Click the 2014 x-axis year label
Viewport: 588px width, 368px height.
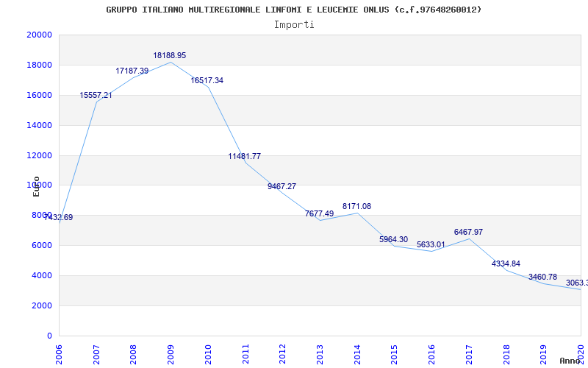[357, 354]
